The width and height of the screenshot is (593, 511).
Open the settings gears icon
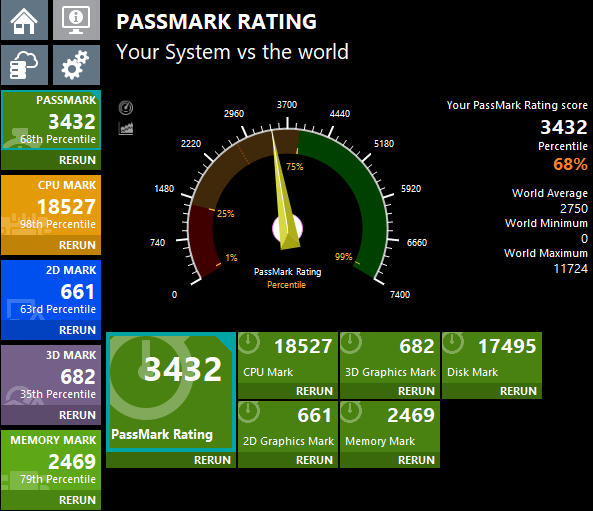(x=76, y=65)
